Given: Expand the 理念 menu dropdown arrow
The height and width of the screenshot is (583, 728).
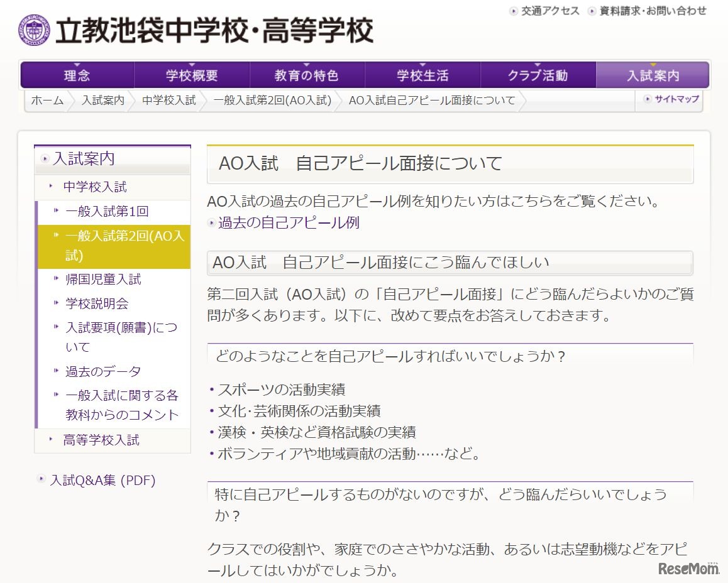Looking at the screenshot, I should click(x=77, y=63).
